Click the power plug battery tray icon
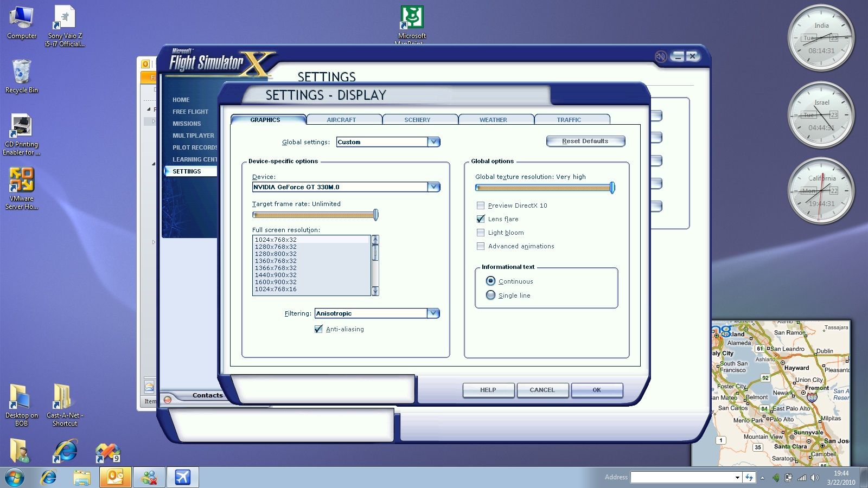 click(x=788, y=478)
